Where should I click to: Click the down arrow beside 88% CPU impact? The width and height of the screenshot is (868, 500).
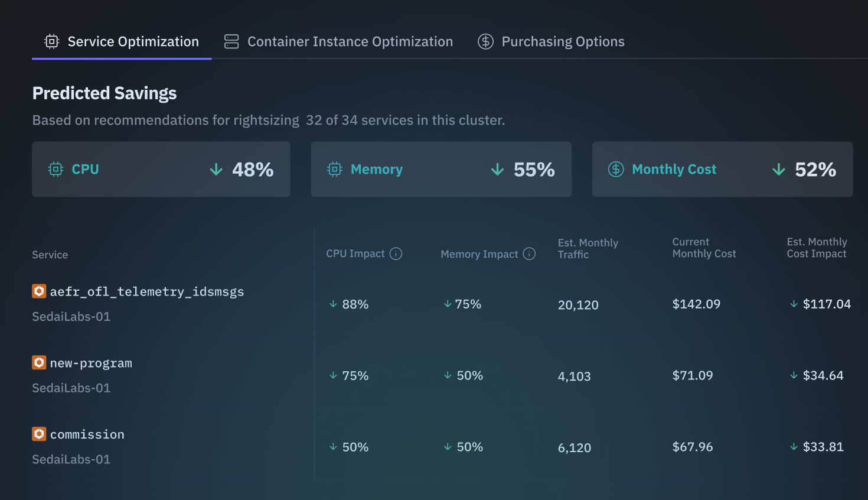333,304
